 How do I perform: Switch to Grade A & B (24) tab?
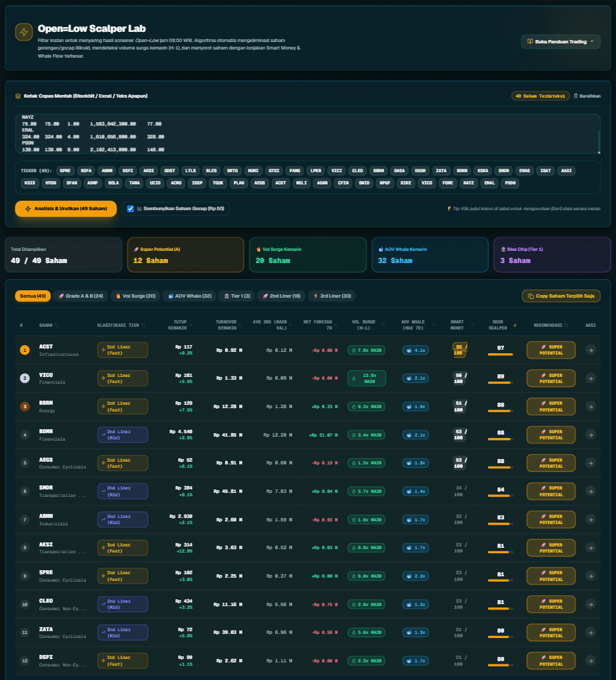(x=81, y=296)
